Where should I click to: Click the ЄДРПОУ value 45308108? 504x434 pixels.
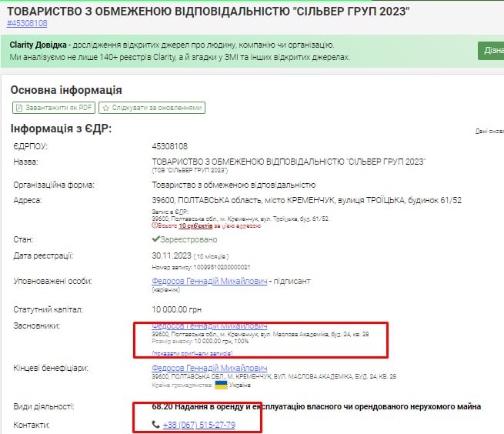[169, 146]
